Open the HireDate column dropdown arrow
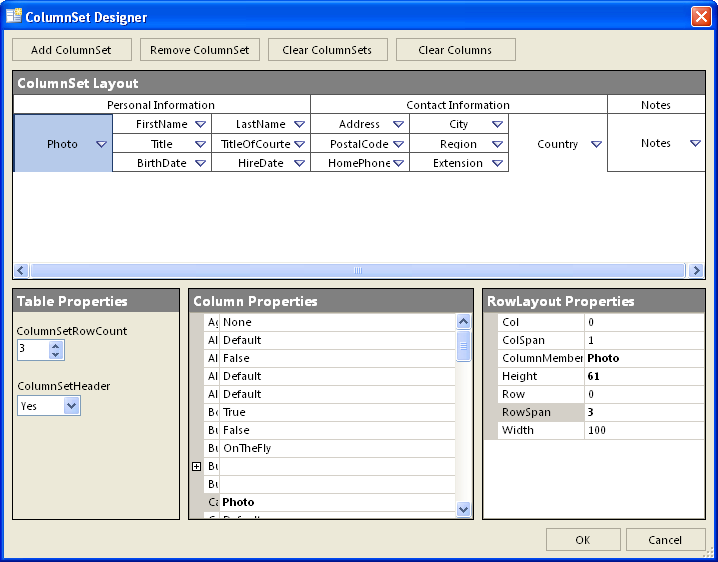The width and height of the screenshot is (718, 562). tap(299, 163)
